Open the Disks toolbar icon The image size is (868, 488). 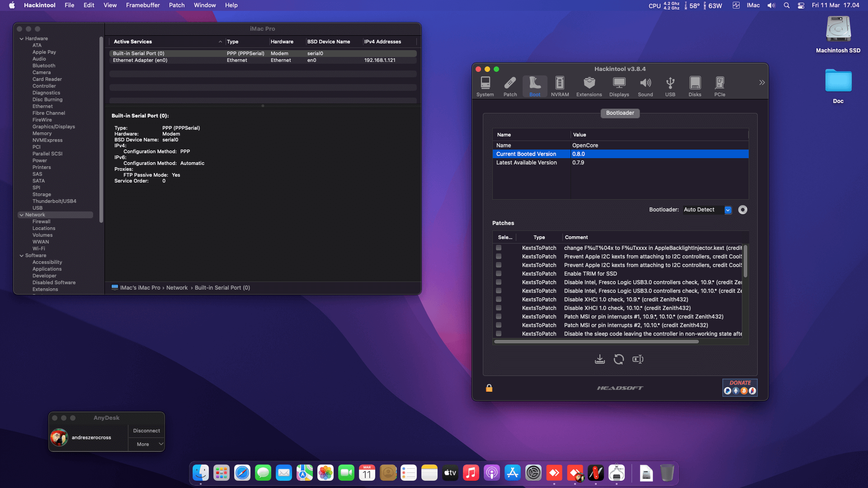pyautogui.click(x=695, y=86)
